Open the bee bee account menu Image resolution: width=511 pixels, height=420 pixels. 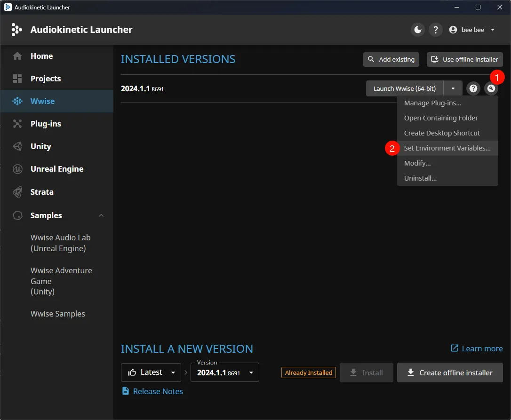472,30
